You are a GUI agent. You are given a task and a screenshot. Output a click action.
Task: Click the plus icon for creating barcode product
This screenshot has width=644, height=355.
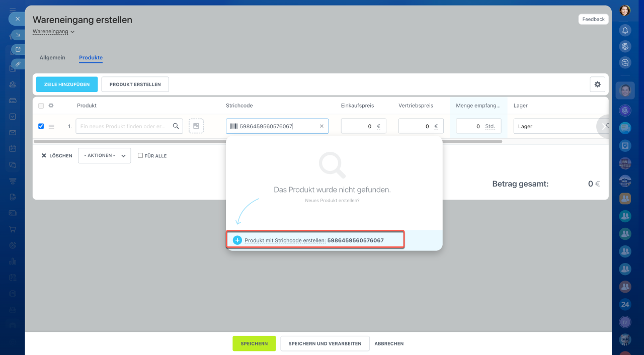pos(237,240)
